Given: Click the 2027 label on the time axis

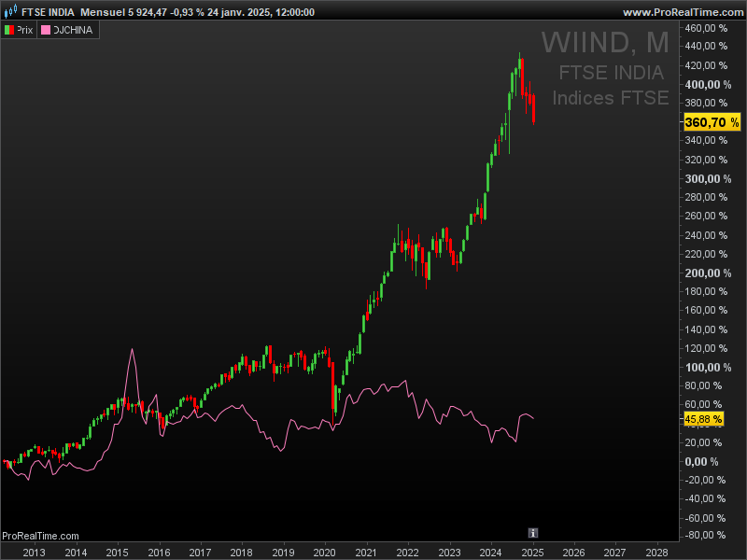Looking at the screenshot, I should (x=615, y=553).
